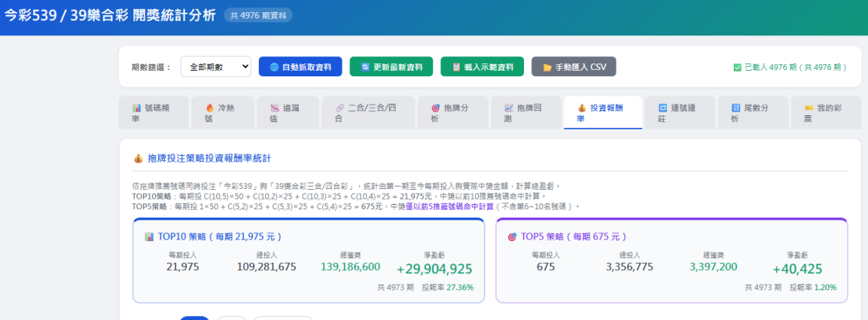Switch to the 冷熱號 tab
Image resolution: width=868 pixels, height=320 pixels.
tap(223, 113)
